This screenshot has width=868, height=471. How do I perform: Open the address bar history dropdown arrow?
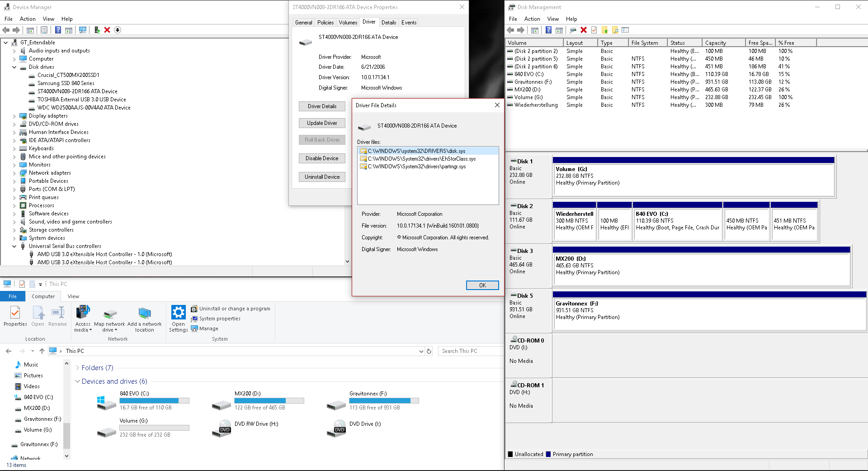421,351
